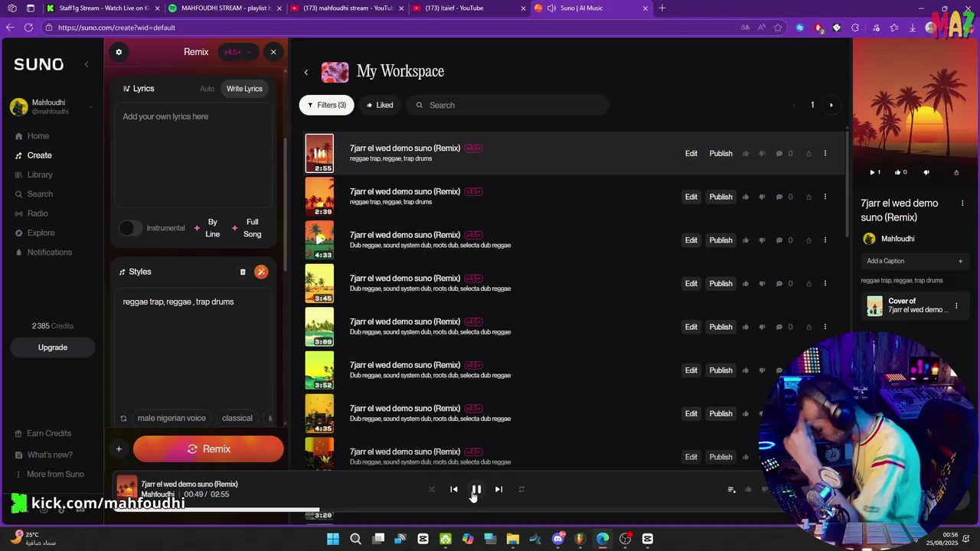Open Home in the sidebar
The image size is (980, 551).
tap(38, 136)
